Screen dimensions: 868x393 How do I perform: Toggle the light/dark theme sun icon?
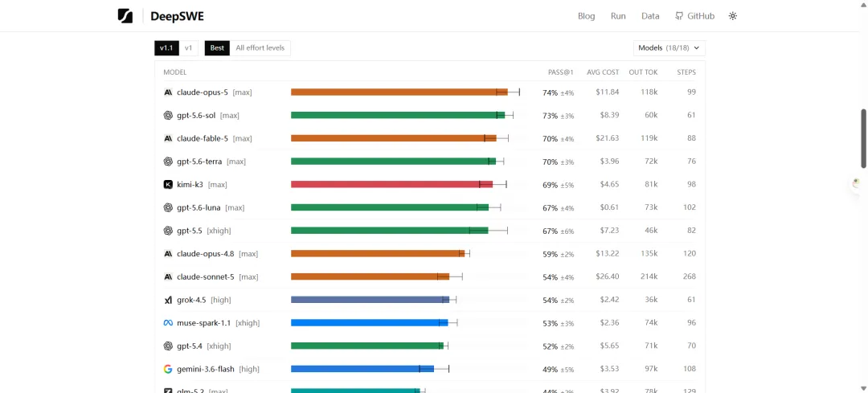pos(733,16)
